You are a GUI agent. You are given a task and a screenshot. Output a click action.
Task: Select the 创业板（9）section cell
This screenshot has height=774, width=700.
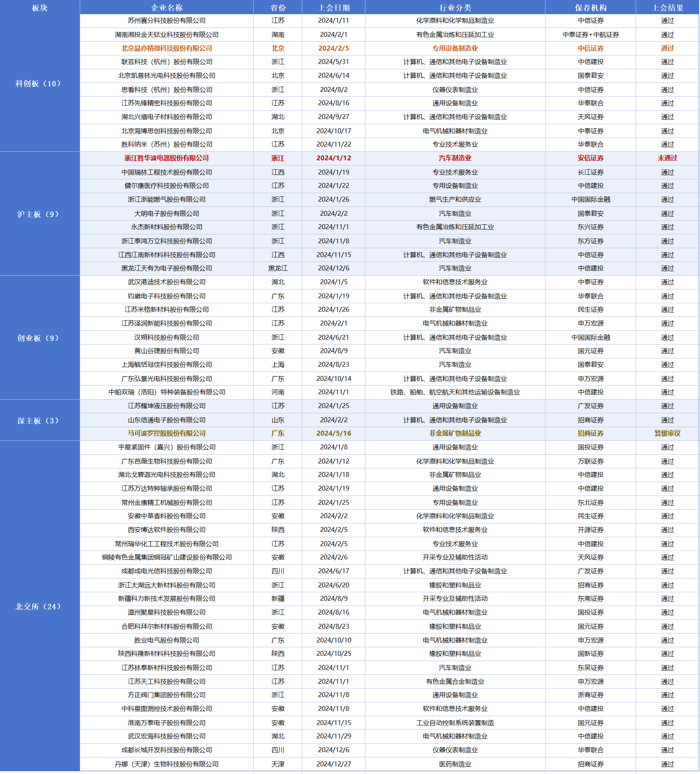coord(40,338)
